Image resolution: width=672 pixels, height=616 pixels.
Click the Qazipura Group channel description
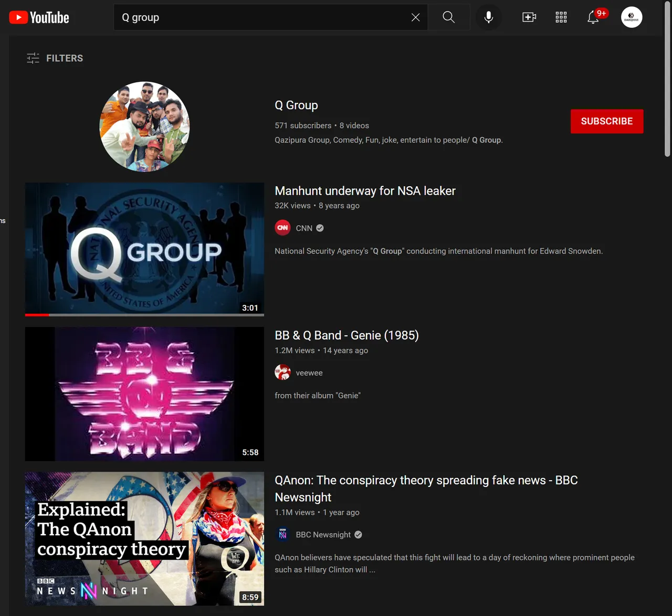tap(388, 140)
